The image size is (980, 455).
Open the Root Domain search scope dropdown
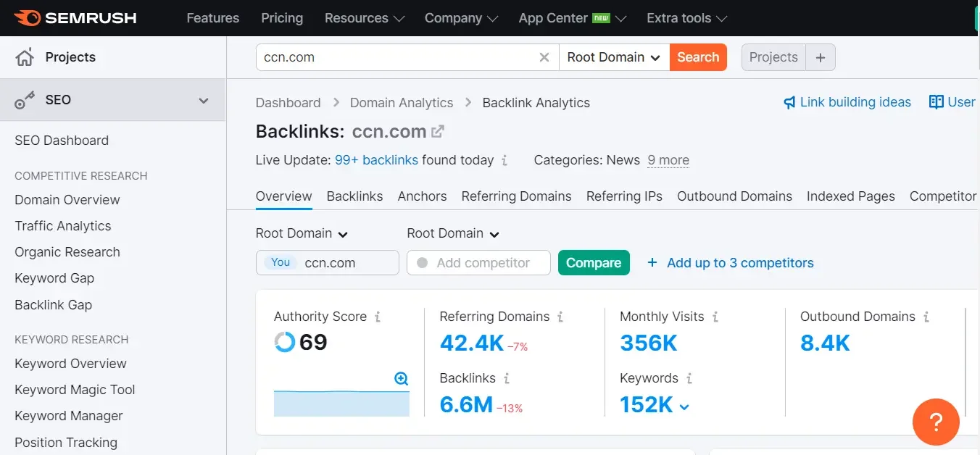click(x=614, y=57)
